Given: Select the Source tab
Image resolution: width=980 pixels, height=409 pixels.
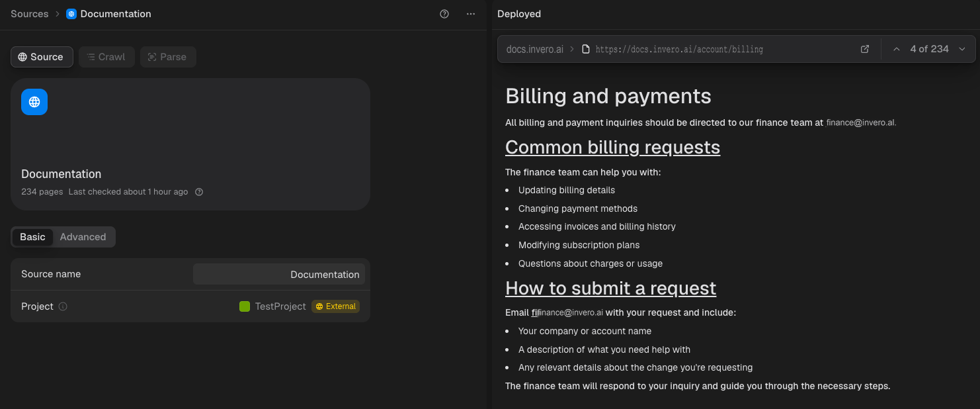Looking at the screenshot, I should tap(42, 57).
